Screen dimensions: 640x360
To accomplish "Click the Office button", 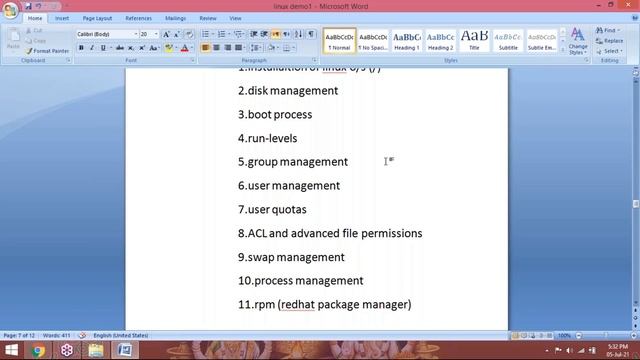I will click(x=10, y=10).
